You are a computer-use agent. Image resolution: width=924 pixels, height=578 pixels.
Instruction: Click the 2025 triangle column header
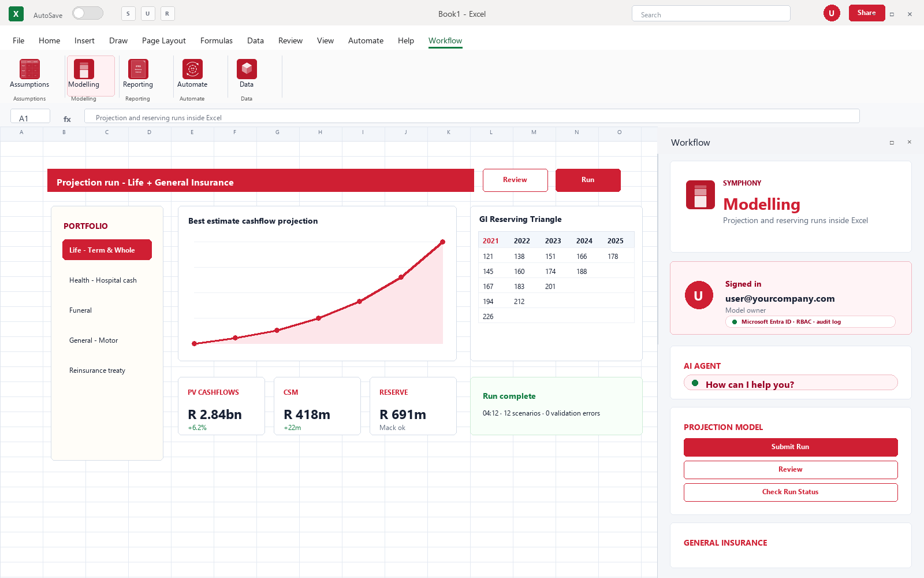coord(616,241)
